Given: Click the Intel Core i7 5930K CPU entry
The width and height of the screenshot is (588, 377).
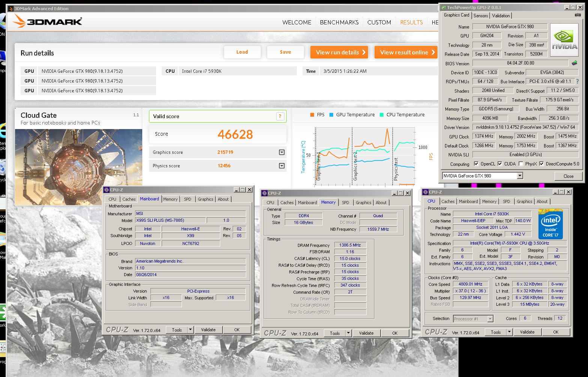Looking at the screenshot, I should [x=229, y=71].
